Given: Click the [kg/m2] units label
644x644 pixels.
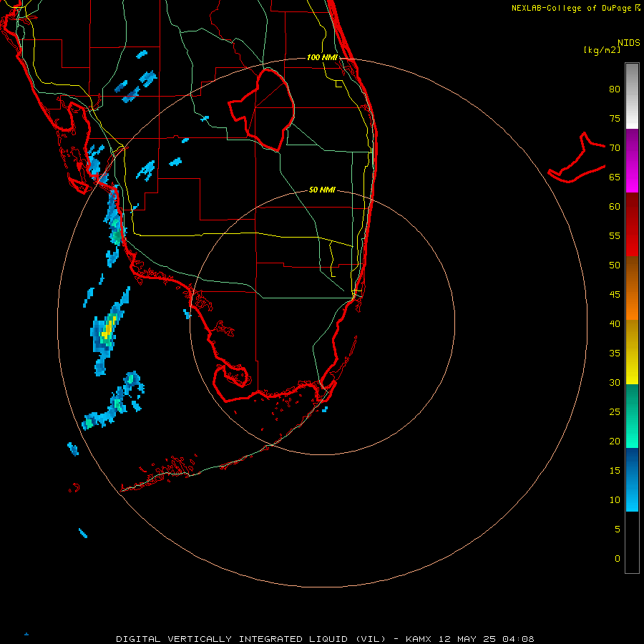Looking at the screenshot, I should [x=602, y=50].
